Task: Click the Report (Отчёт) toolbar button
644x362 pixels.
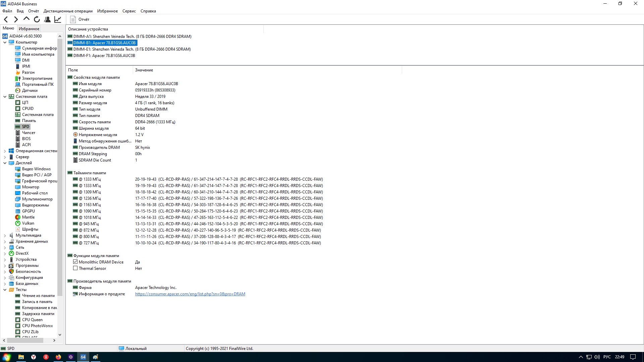Action: click(80, 19)
